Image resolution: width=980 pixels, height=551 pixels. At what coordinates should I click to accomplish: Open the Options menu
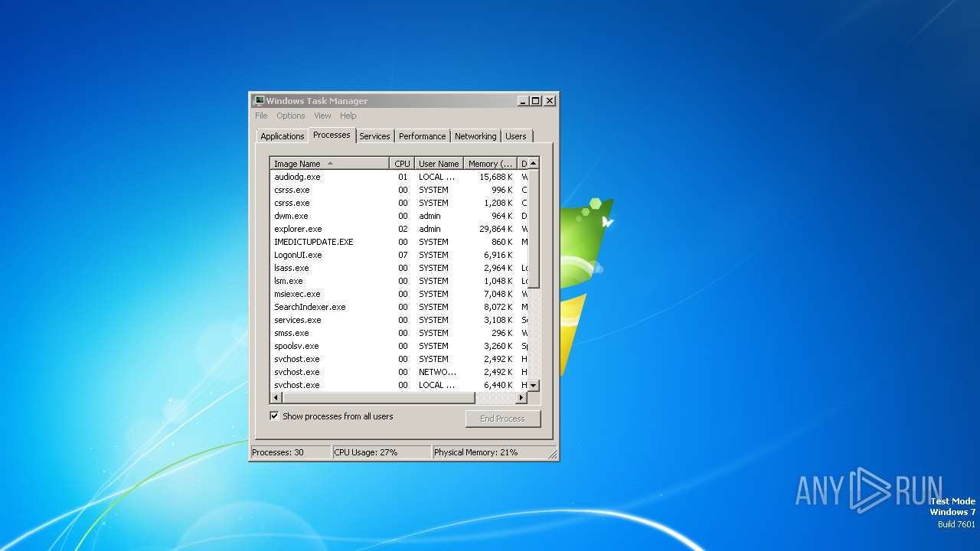pyautogui.click(x=291, y=116)
